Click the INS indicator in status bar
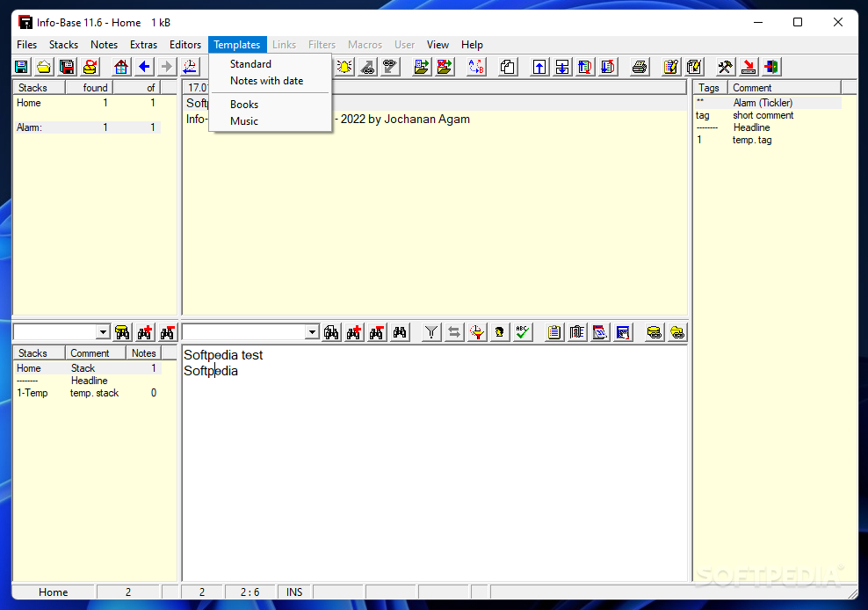This screenshot has height=610, width=868. coord(294,592)
